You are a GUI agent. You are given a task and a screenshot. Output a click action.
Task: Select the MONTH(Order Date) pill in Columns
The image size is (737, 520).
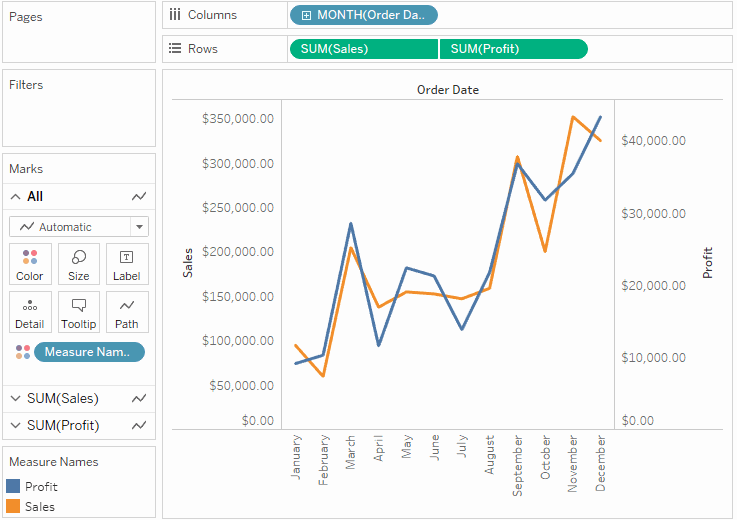(364, 15)
